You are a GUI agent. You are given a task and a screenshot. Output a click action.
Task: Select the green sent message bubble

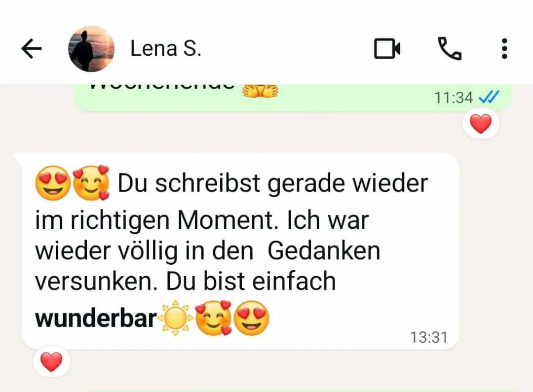(292, 98)
